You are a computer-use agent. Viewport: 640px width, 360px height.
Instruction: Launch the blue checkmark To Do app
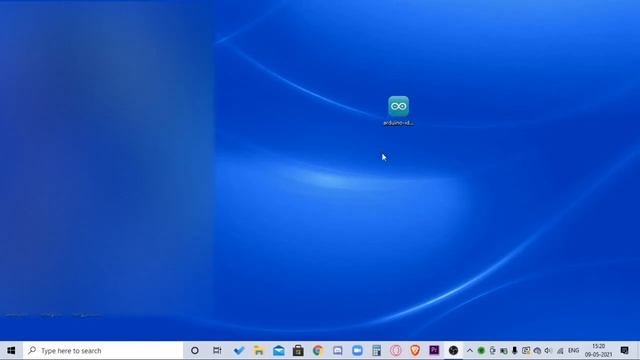click(239, 350)
